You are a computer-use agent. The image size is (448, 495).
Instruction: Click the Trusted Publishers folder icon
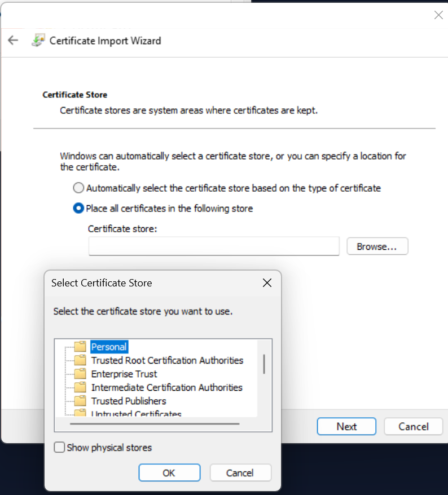coord(80,401)
